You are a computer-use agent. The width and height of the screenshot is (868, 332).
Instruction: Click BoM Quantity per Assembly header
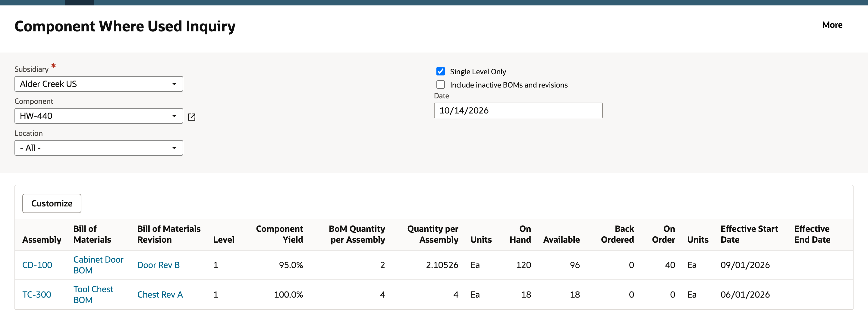tap(357, 234)
